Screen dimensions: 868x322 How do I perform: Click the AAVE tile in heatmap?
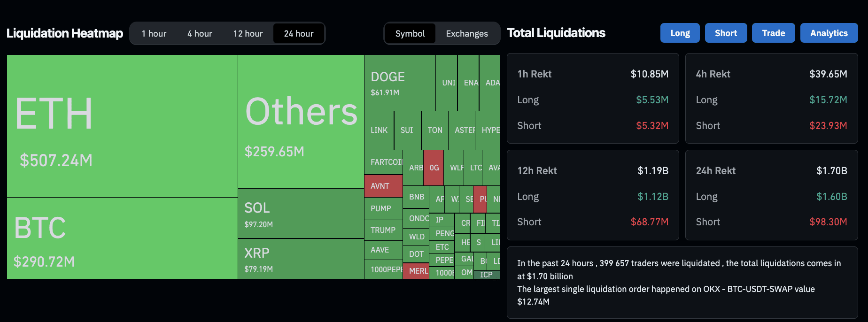(x=383, y=250)
